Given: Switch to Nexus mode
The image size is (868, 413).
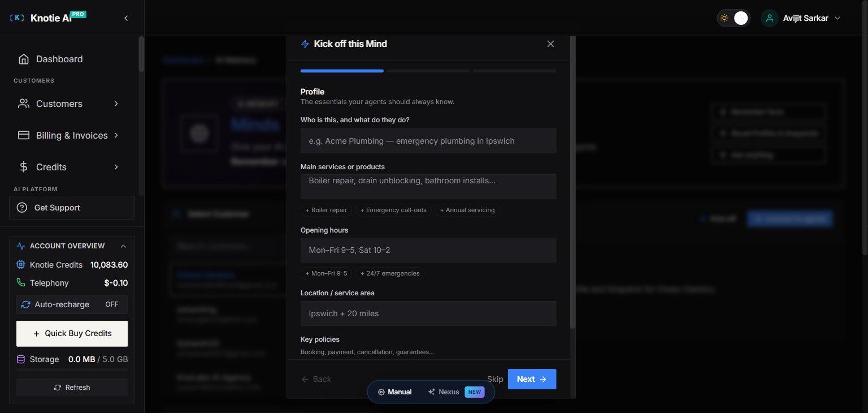Looking at the screenshot, I should (455, 392).
